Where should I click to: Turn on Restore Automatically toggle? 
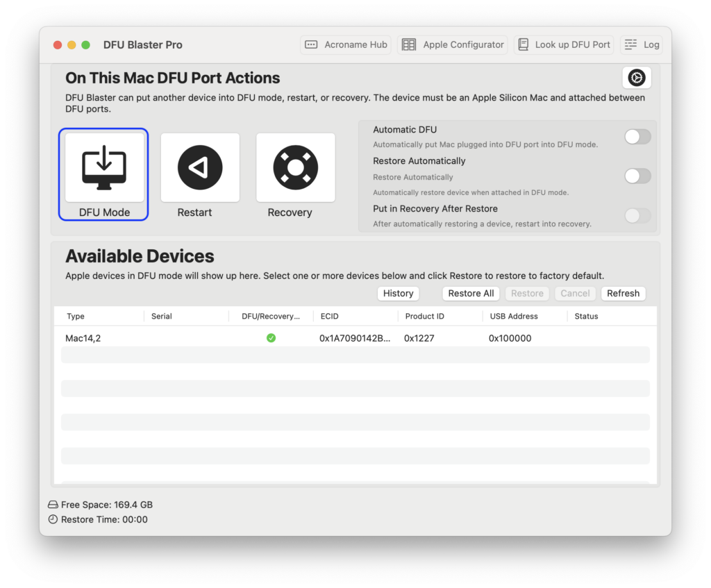(637, 176)
